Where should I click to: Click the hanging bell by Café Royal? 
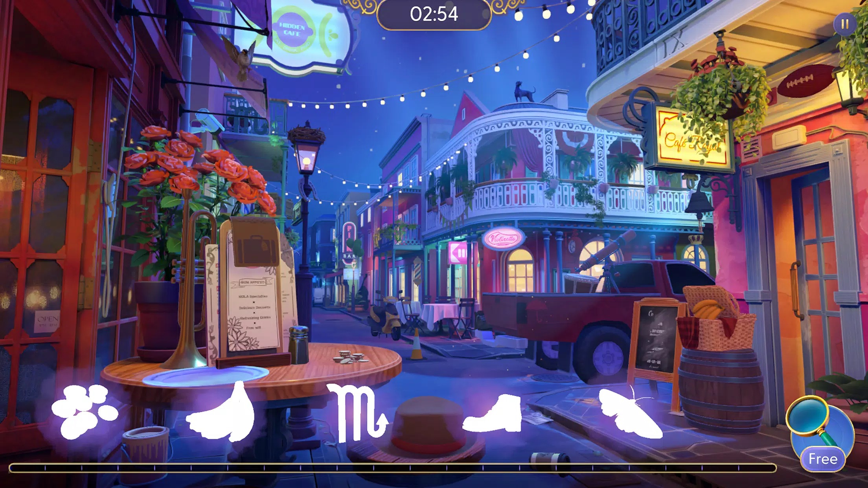699,202
